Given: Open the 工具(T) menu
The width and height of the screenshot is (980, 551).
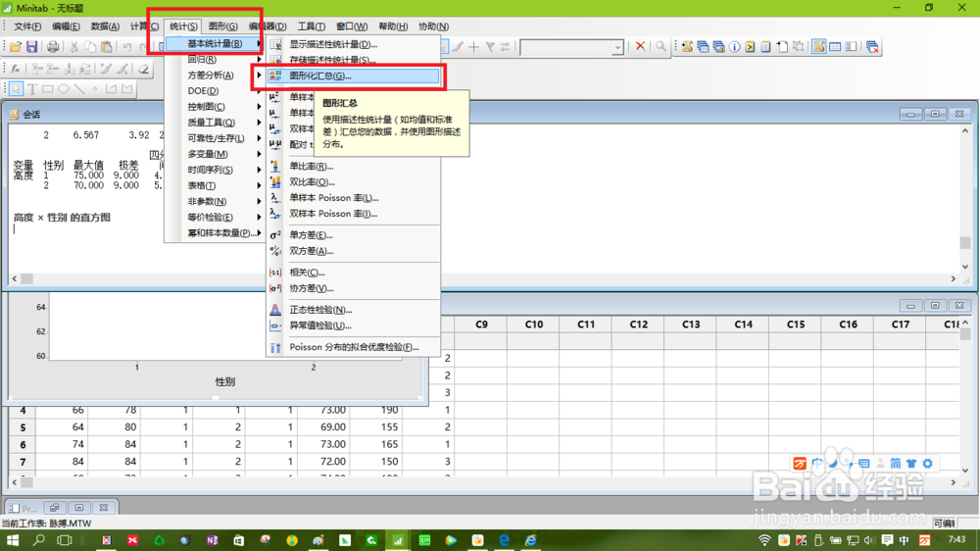Looking at the screenshot, I should (312, 26).
